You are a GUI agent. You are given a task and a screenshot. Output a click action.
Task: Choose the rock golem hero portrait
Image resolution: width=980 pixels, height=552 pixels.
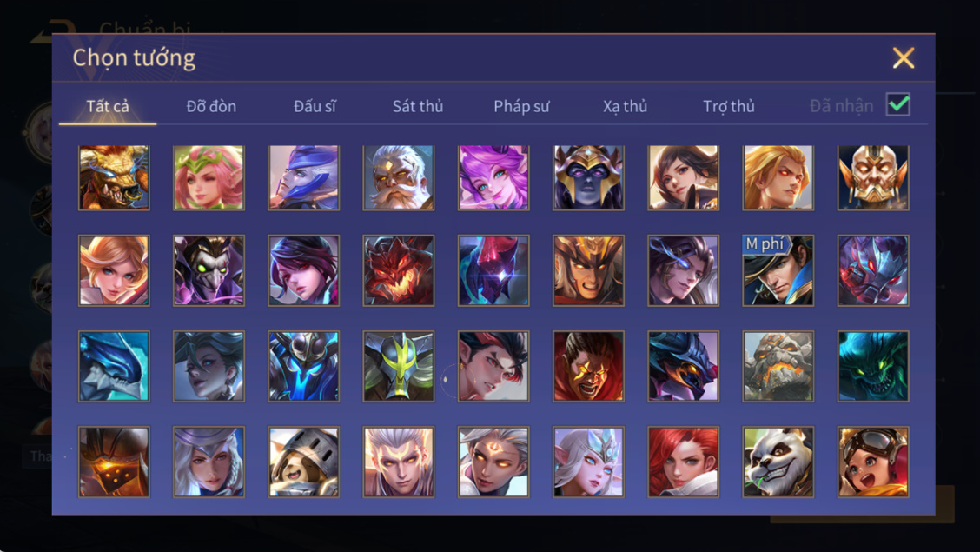778,366
